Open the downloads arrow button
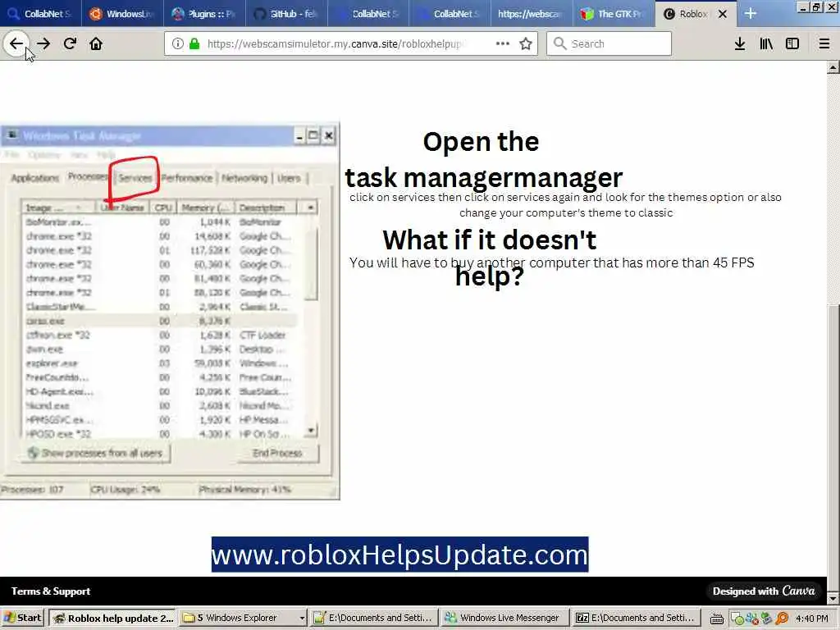The width and height of the screenshot is (840, 630). point(740,44)
